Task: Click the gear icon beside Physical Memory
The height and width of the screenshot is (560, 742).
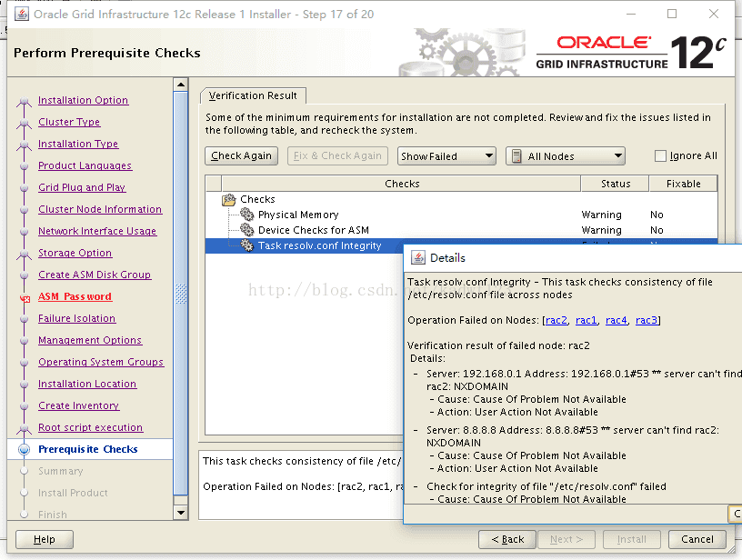Action: pyautogui.click(x=247, y=215)
